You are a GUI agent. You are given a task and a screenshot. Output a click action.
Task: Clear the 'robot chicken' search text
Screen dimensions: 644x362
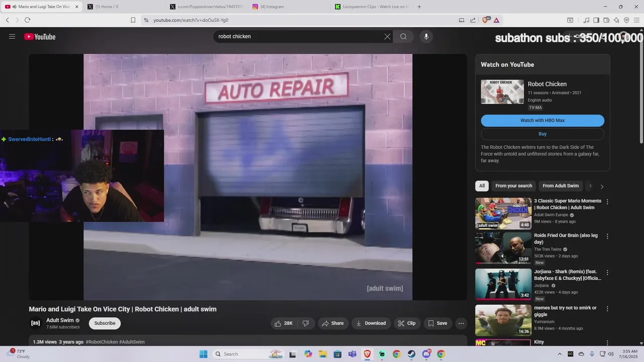(387, 37)
